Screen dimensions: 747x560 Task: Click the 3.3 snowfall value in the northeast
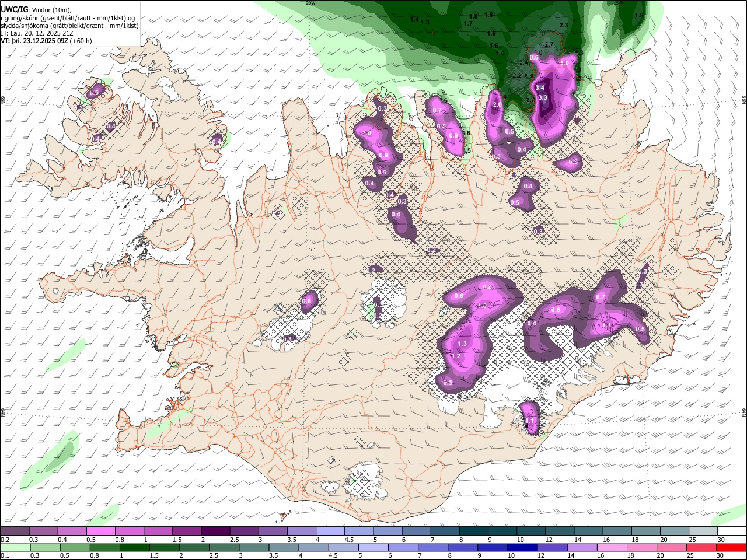tap(543, 97)
